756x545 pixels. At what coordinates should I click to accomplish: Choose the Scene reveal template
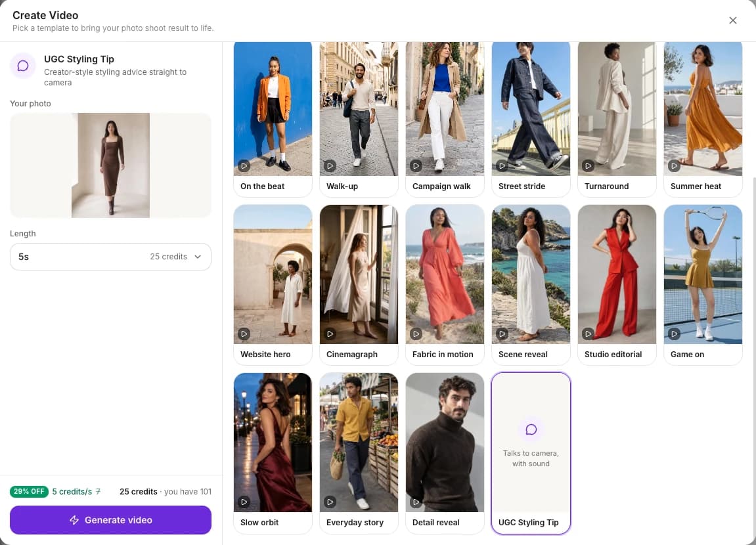tap(531, 285)
